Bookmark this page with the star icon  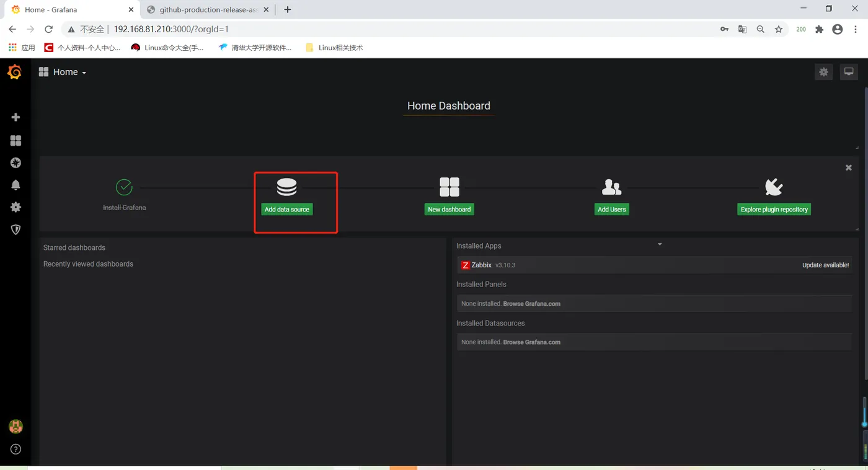click(779, 29)
